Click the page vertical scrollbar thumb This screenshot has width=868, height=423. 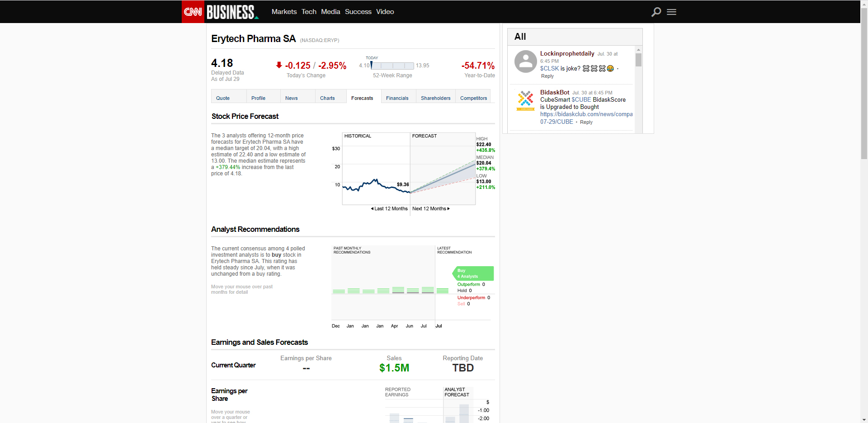pos(864,84)
